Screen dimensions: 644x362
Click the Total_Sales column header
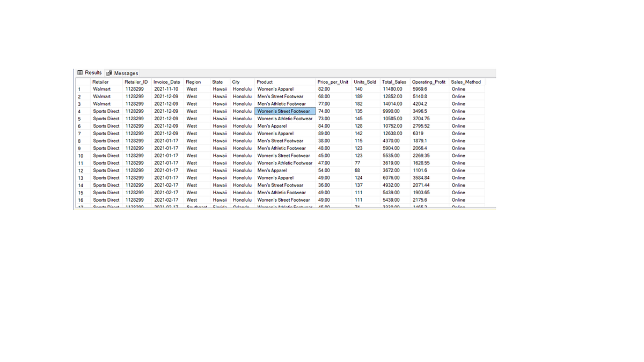coord(394,82)
